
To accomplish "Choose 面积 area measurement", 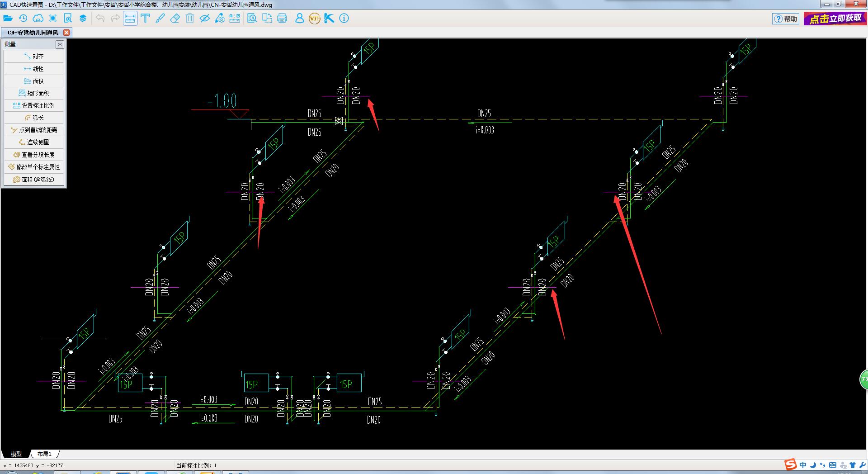I will tap(34, 81).
